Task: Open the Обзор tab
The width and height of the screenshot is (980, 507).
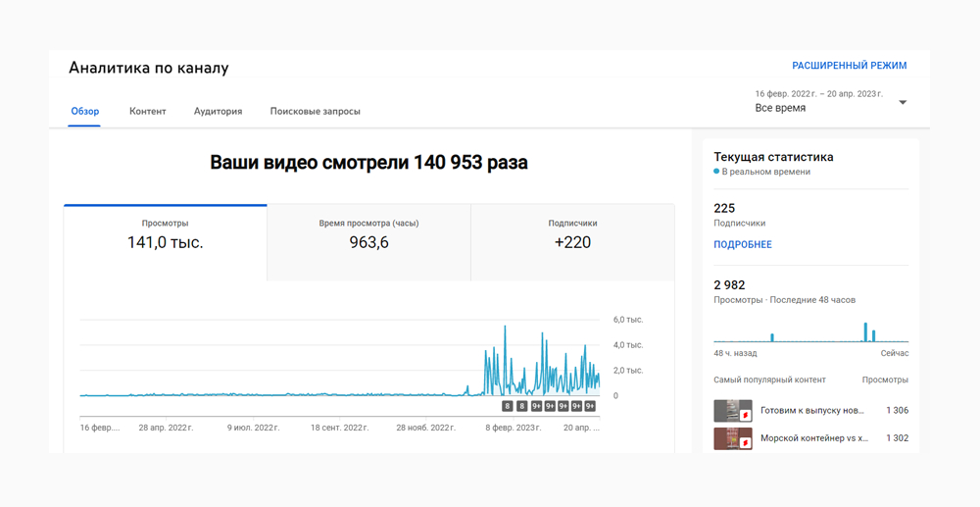Action: coord(85,111)
